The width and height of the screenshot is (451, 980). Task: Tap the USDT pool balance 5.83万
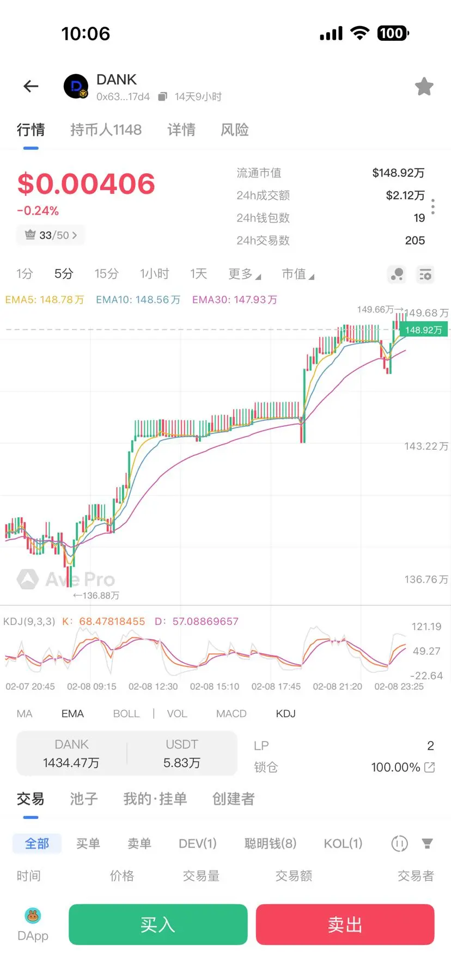pyautogui.click(x=182, y=763)
